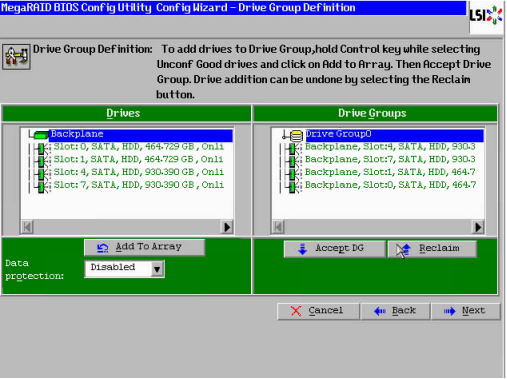Select Backplane, Slot:0 entry in Drive Group0
This screenshot has width=507, height=379.
pyautogui.click(x=390, y=185)
